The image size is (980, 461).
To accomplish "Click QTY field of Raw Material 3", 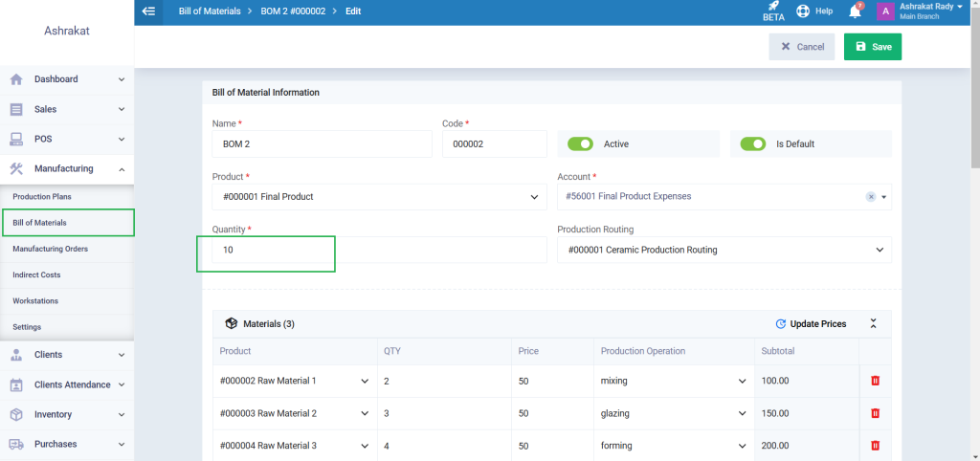I will point(444,446).
